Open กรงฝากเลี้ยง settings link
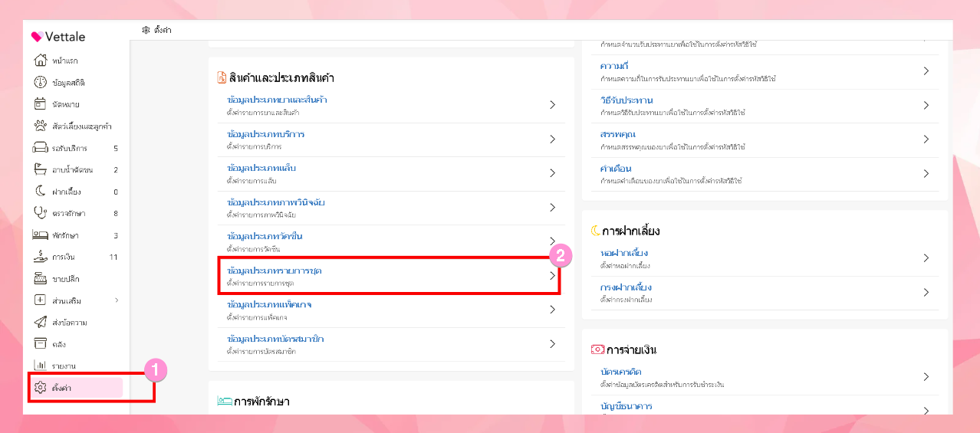 click(626, 287)
